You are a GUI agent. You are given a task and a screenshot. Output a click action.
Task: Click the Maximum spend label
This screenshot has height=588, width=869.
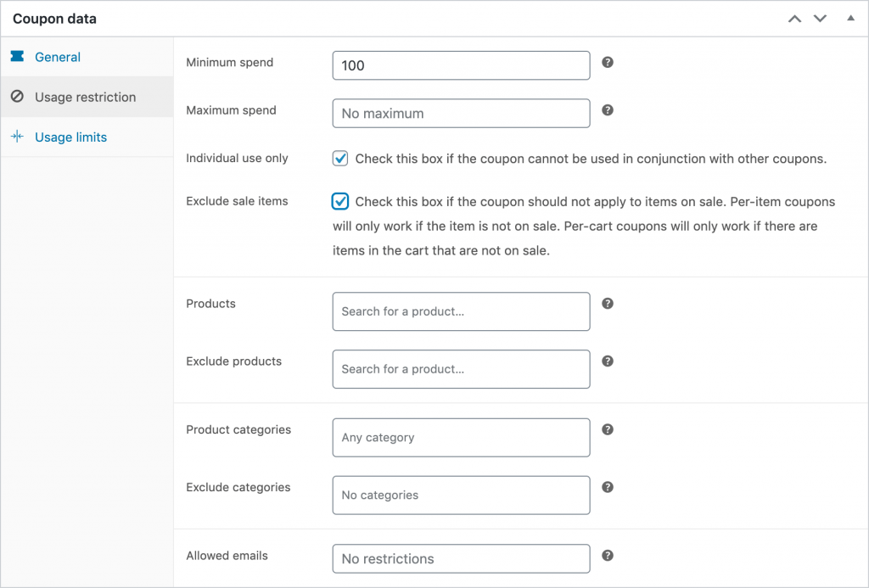point(231,110)
